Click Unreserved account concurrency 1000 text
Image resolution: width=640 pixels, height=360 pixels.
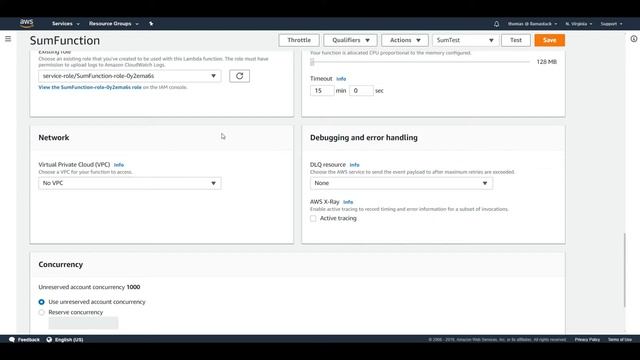tap(89, 287)
